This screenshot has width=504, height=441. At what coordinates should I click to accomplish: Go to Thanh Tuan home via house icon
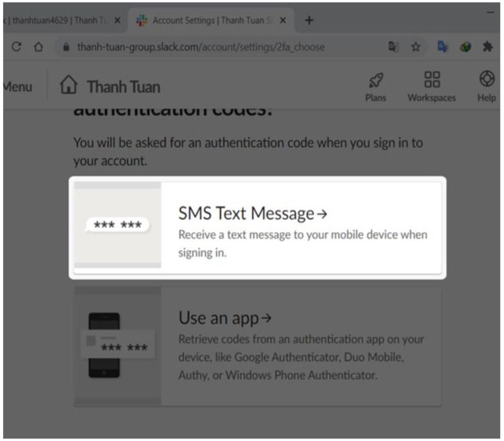pos(69,85)
